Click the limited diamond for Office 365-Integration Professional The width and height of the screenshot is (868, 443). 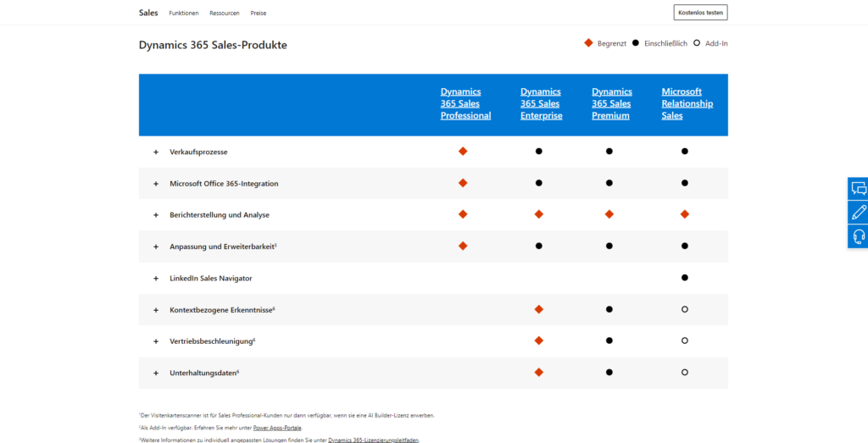click(x=463, y=183)
